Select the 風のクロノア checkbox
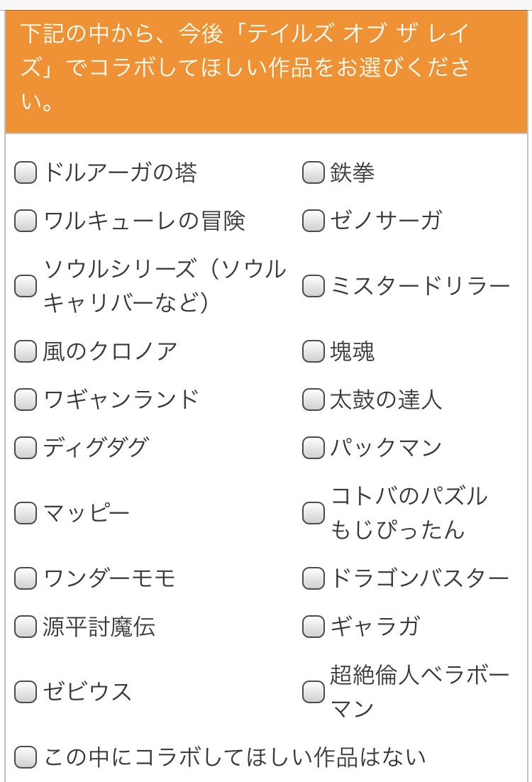532x782 pixels. point(26,351)
